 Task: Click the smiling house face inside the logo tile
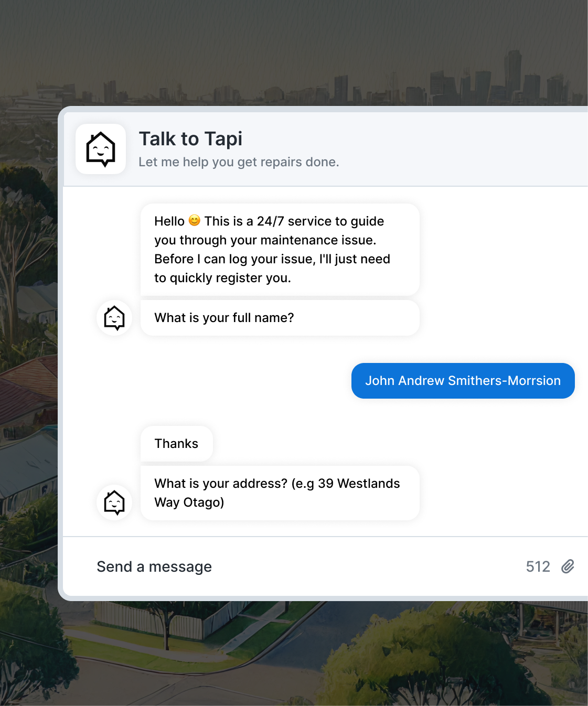point(101,149)
